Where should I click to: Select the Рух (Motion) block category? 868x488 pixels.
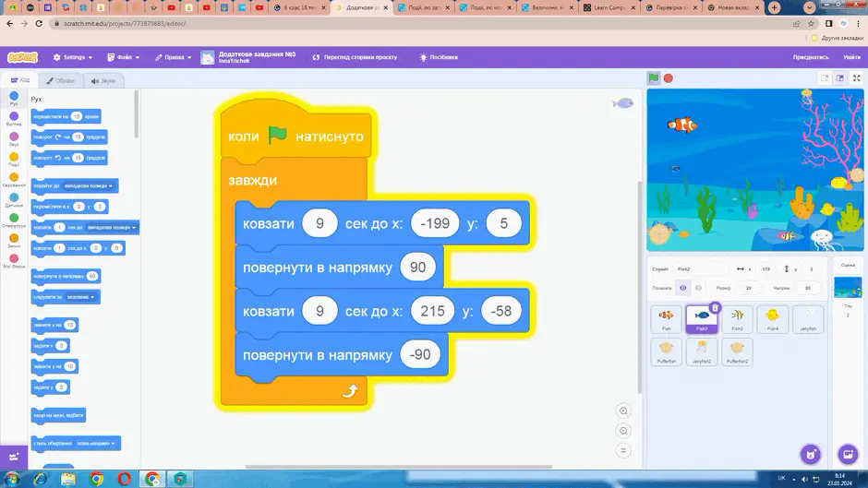coord(14,99)
